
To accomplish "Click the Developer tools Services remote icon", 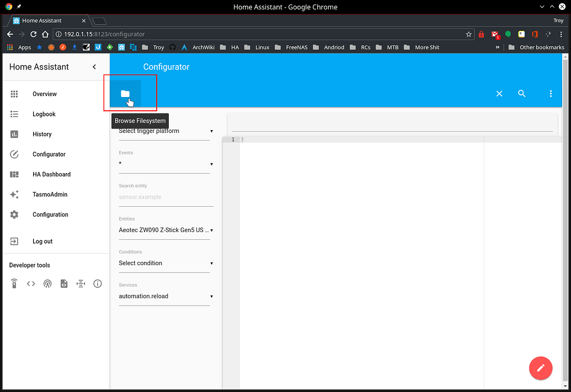I will pos(14,283).
